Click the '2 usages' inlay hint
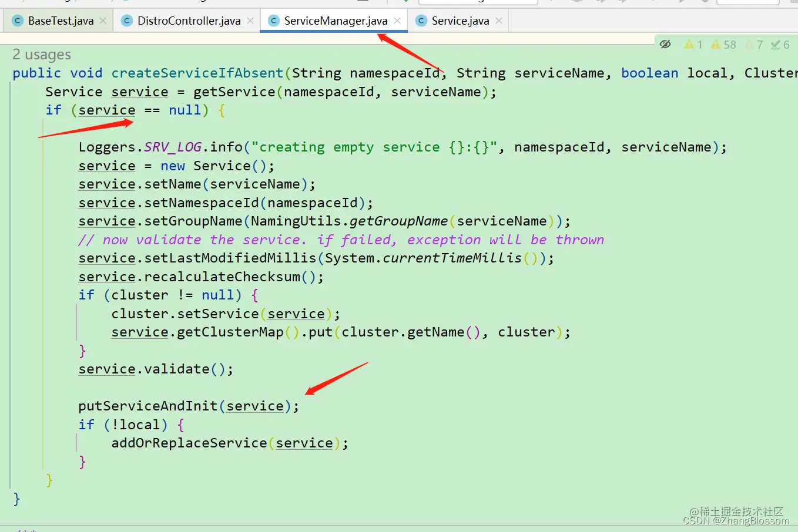 coord(42,55)
